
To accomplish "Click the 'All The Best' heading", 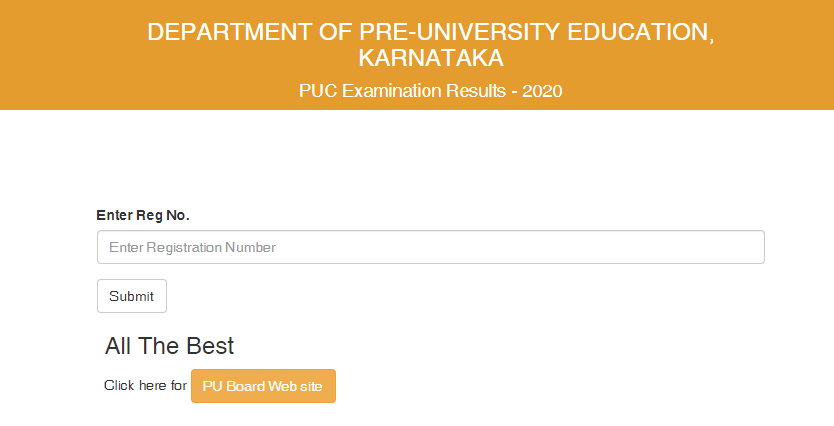I will [x=169, y=346].
